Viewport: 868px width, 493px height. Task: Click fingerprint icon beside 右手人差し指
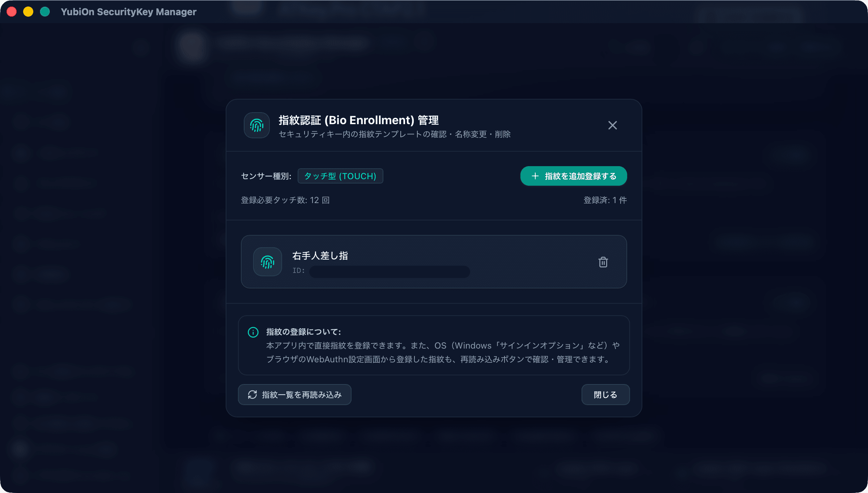coord(268,262)
